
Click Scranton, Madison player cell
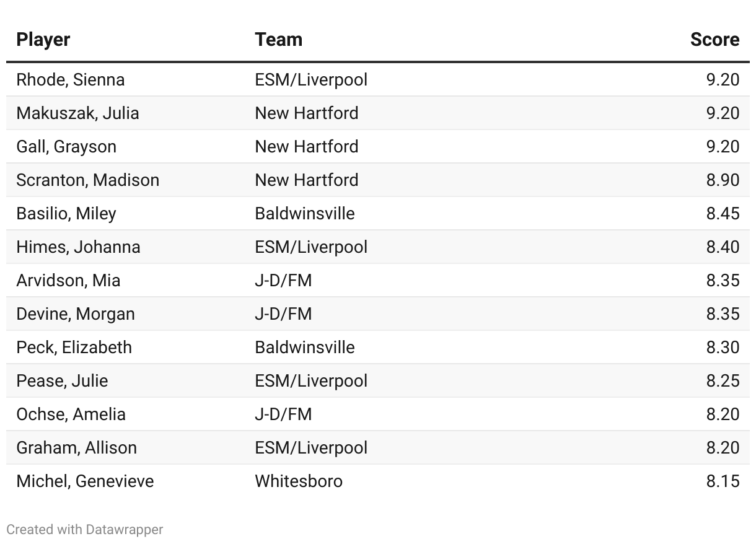click(x=87, y=180)
